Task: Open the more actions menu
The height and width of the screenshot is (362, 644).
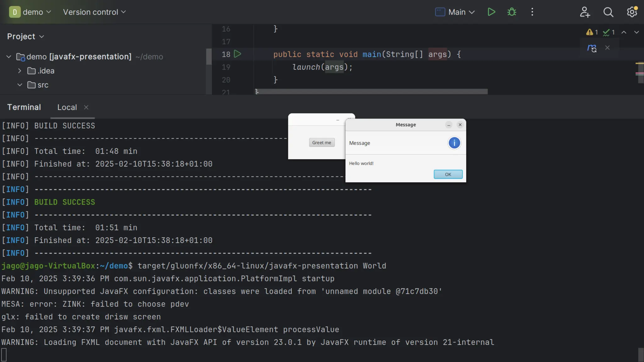Action: point(532,12)
